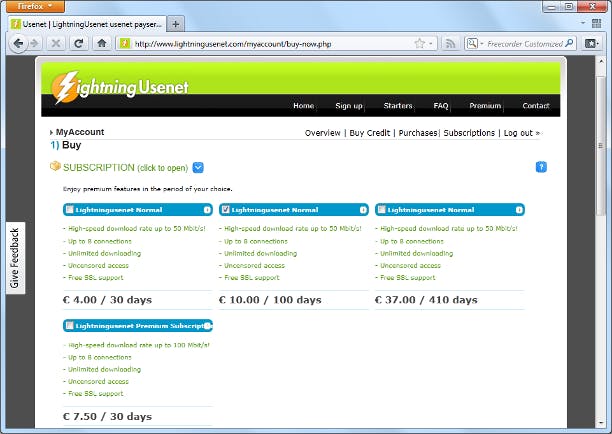Click the scrollbar down arrow
612x434 pixels.
pyautogui.click(x=600, y=423)
